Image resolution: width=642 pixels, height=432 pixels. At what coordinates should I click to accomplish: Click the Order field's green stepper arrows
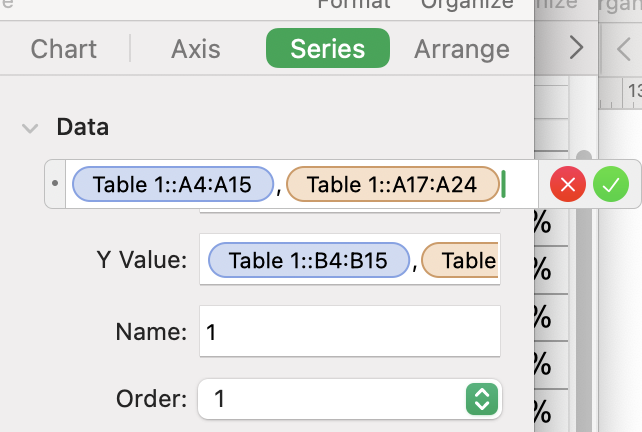point(481,400)
